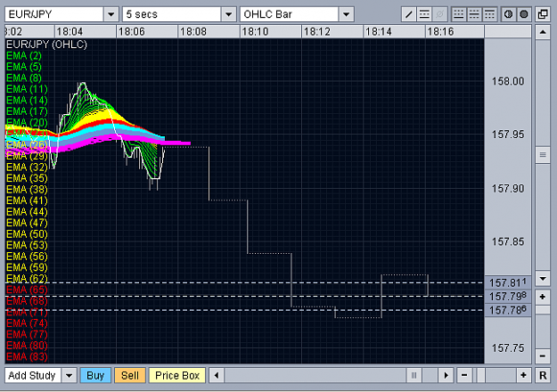Click the 18:16 time axis label
Screen dimensions: 557x392
pyautogui.click(x=440, y=32)
